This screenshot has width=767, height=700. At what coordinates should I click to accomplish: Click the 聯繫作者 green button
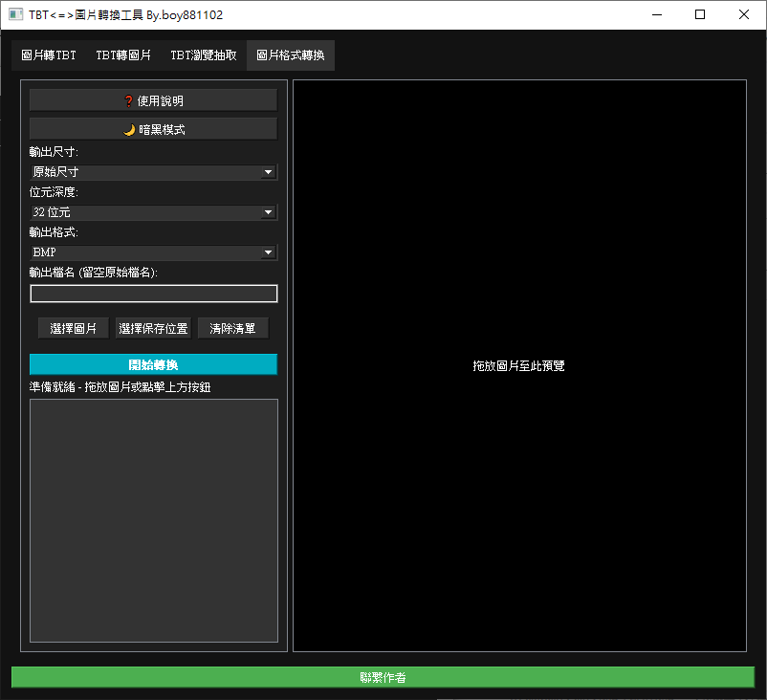coord(383,677)
